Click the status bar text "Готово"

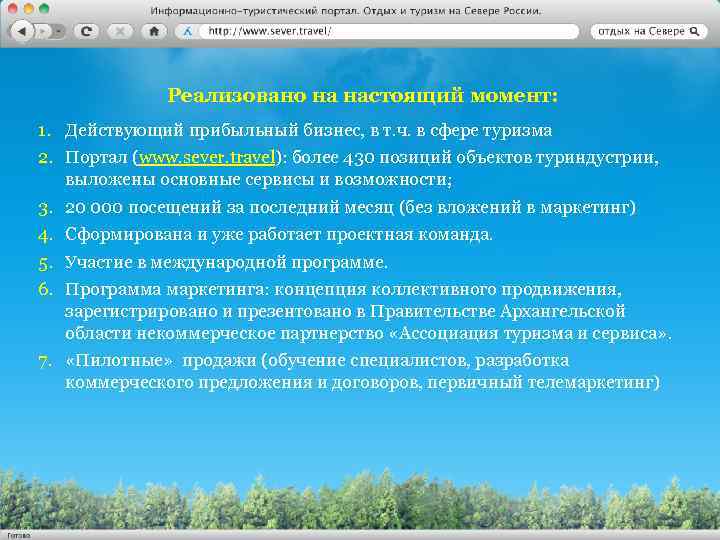18,535
